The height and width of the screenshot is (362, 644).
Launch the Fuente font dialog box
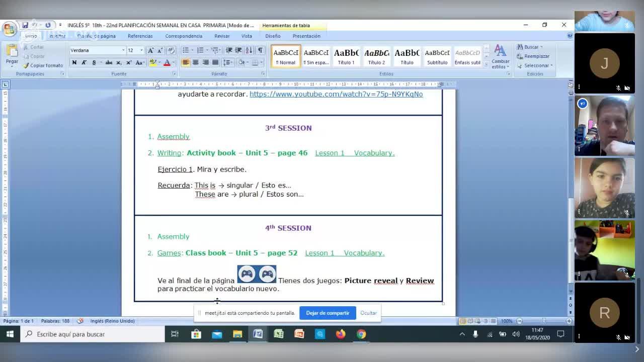pyautogui.click(x=175, y=74)
